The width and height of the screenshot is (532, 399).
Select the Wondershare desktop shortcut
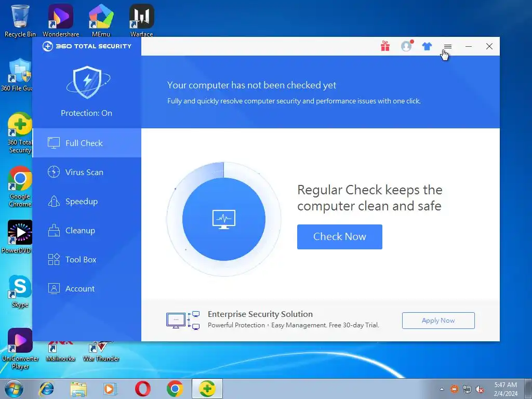click(x=61, y=21)
